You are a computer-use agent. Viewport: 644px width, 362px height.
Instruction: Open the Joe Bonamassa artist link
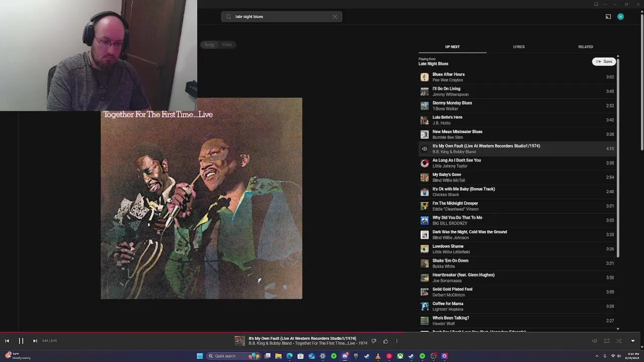(x=447, y=281)
